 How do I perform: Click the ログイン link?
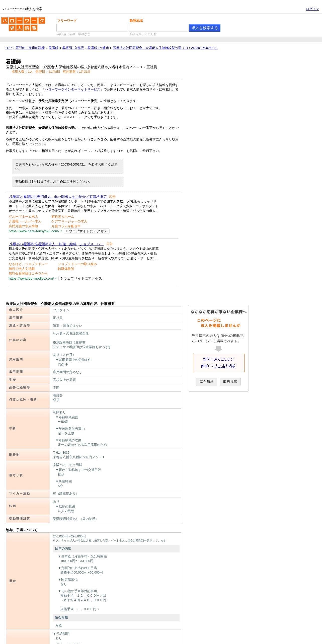point(312,9)
